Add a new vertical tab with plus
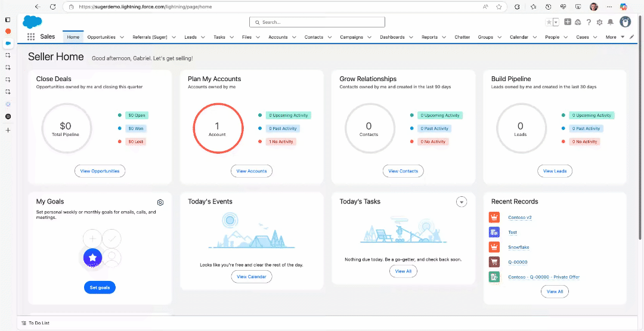The image size is (644, 331). 8,130
